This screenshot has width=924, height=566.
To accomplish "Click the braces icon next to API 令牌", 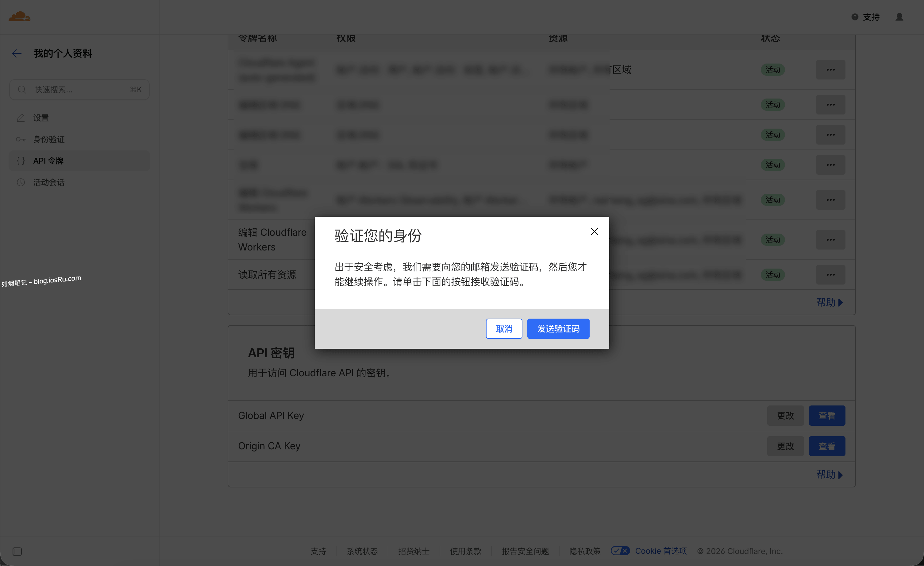I will [x=21, y=161].
